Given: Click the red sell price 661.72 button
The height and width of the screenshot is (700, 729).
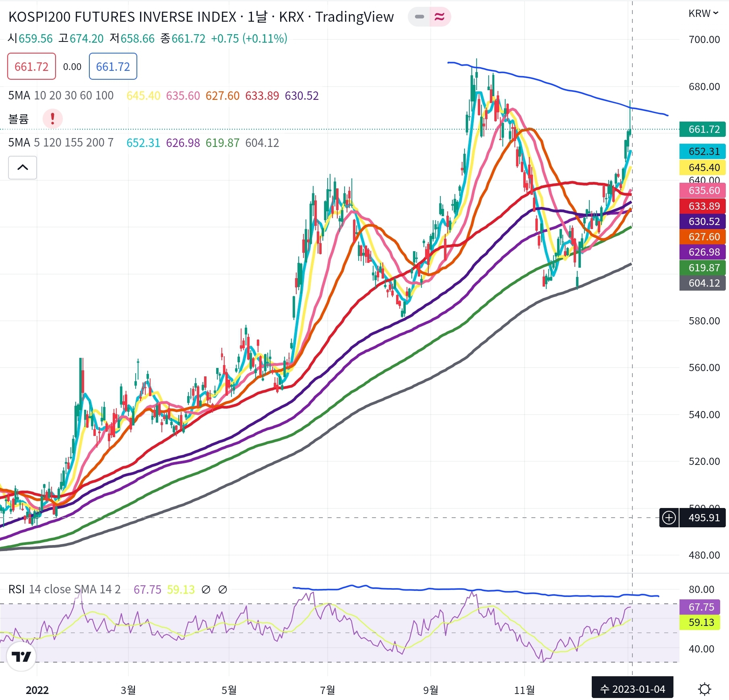Looking at the screenshot, I should [x=31, y=66].
